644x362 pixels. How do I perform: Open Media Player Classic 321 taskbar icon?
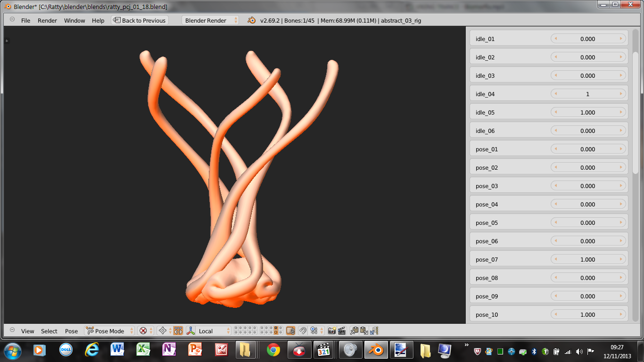324,350
